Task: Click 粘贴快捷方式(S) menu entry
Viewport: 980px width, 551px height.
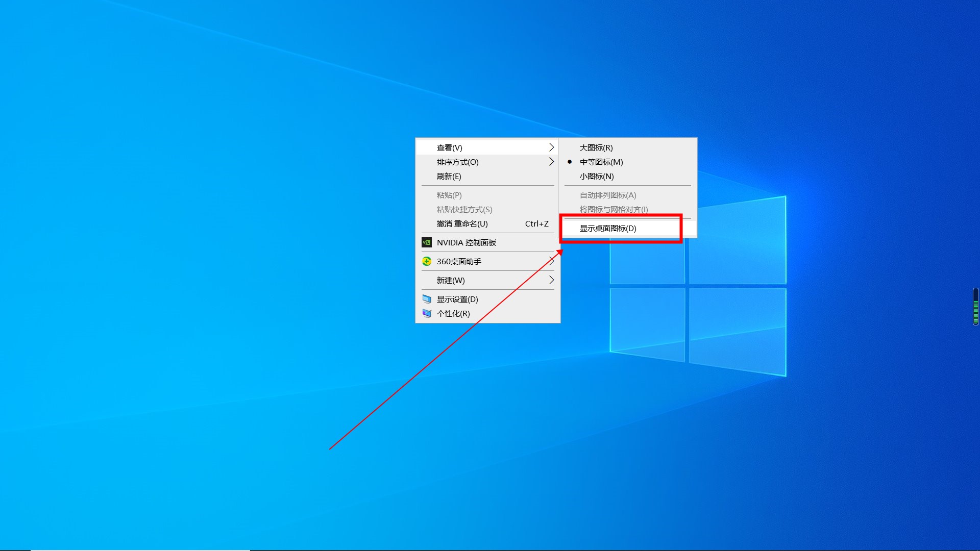Action: (x=464, y=209)
